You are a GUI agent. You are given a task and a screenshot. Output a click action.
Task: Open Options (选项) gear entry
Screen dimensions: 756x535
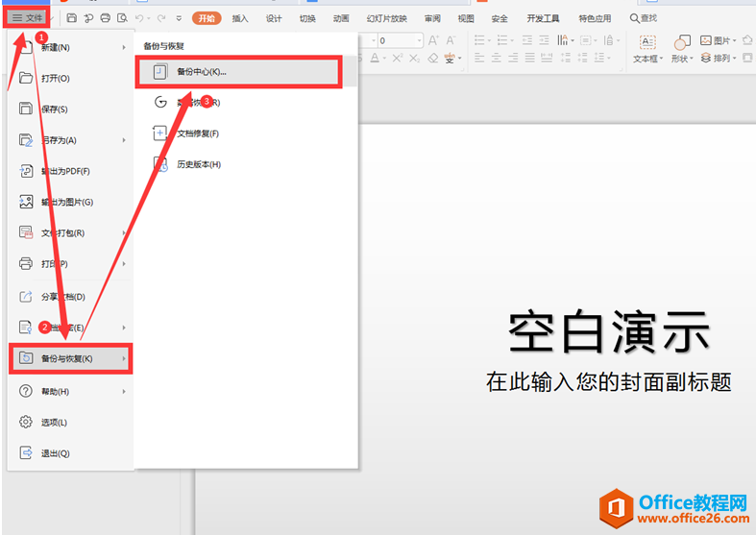tap(53, 423)
